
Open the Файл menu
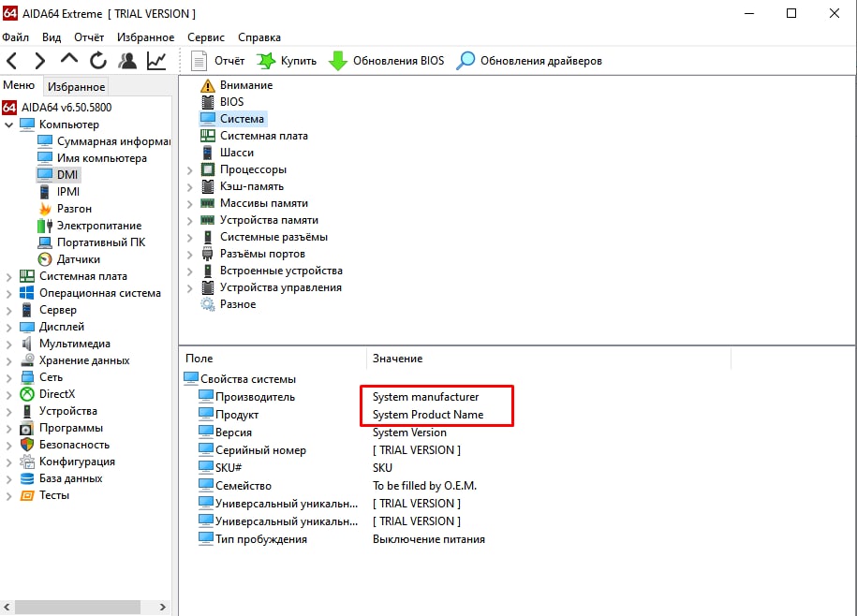click(x=15, y=37)
